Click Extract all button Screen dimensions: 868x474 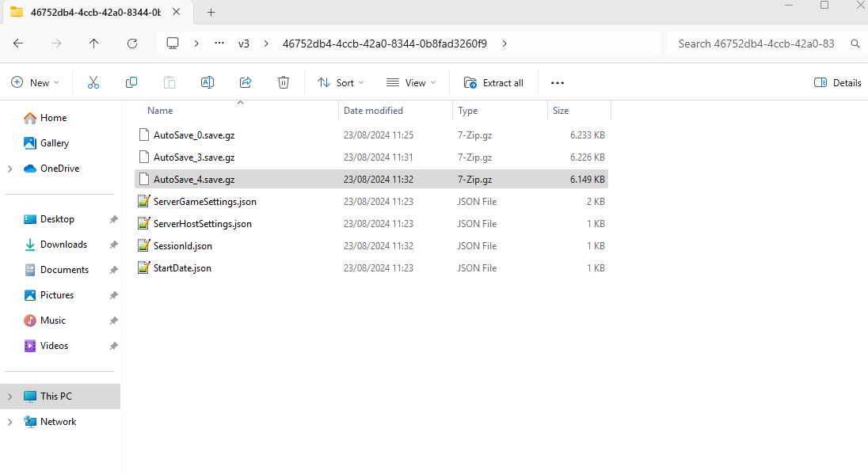pyautogui.click(x=493, y=83)
